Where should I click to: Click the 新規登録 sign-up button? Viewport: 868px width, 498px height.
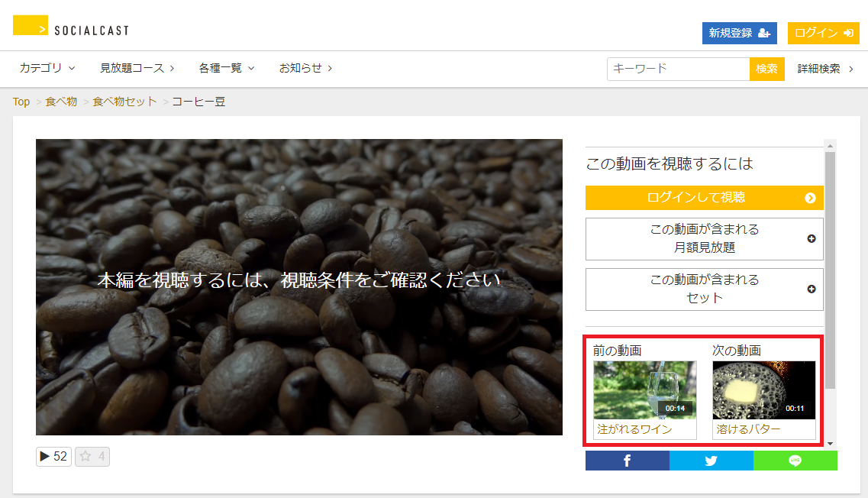click(x=740, y=34)
